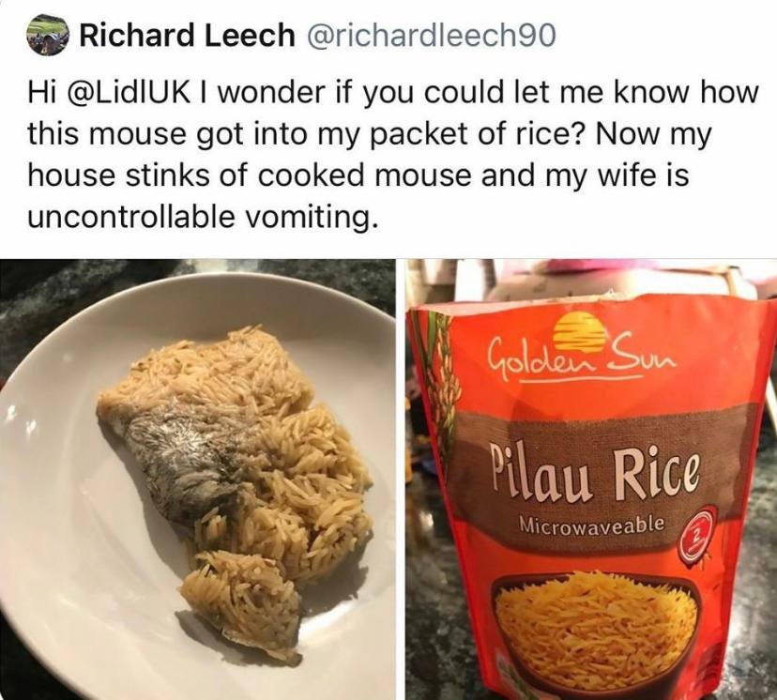Viewport: 777px width, 700px height.
Task: Open the rice plate photo
Action: tap(198, 479)
